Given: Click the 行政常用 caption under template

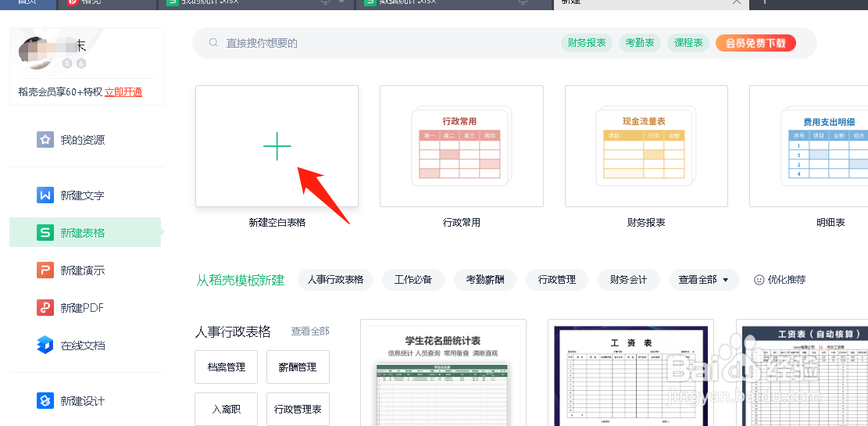Looking at the screenshot, I should pyautogui.click(x=462, y=223).
